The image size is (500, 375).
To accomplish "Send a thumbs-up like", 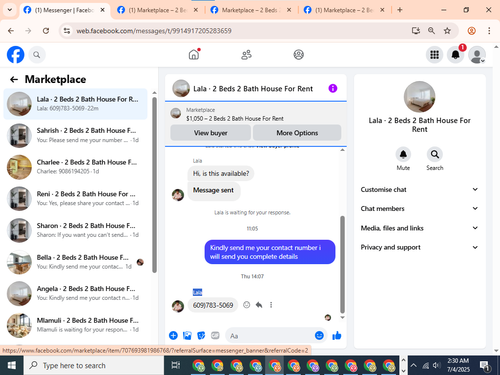I will 337,335.
